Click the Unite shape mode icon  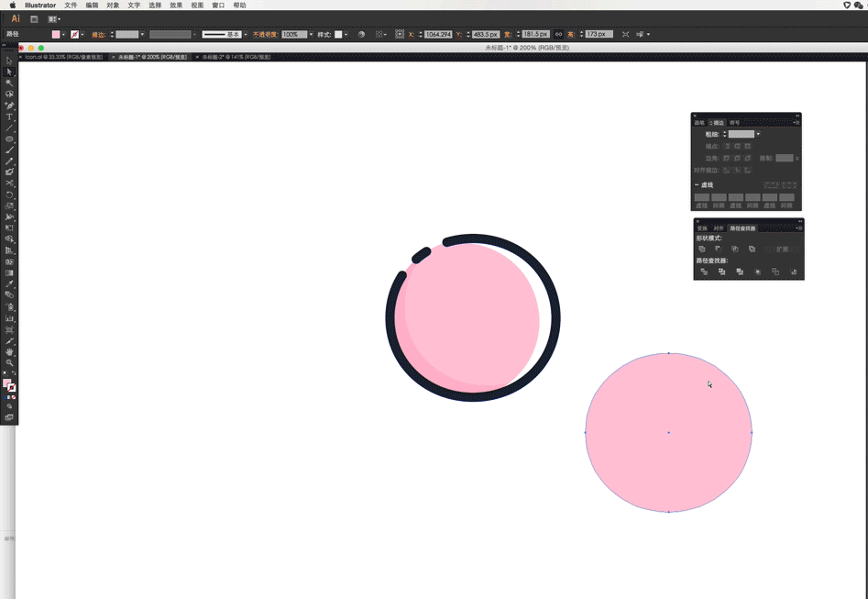coord(702,250)
